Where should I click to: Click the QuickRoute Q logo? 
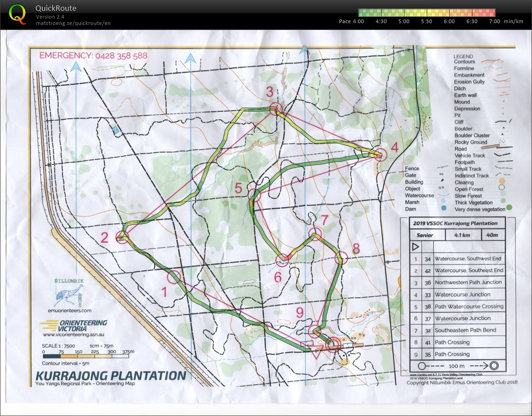pyautogui.click(x=17, y=14)
